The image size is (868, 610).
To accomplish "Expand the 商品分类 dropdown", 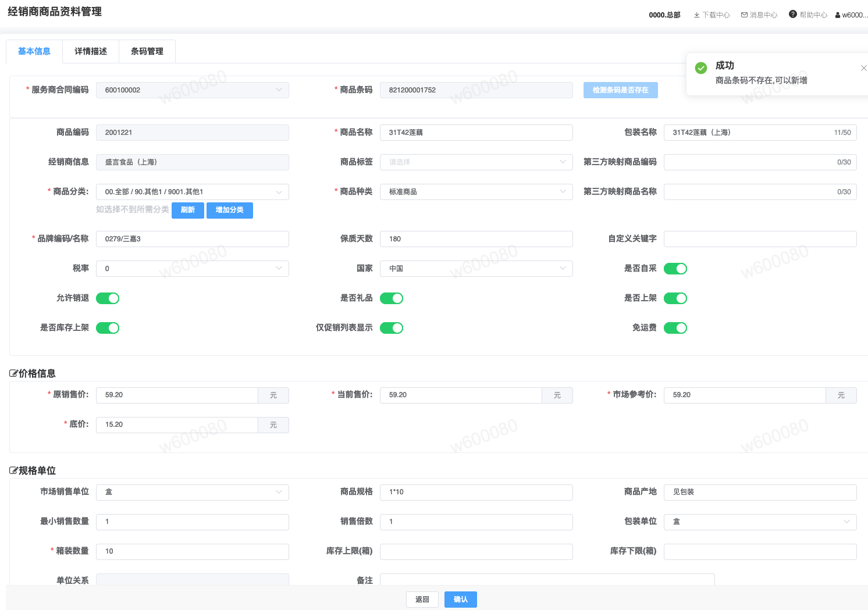I will pyautogui.click(x=192, y=192).
